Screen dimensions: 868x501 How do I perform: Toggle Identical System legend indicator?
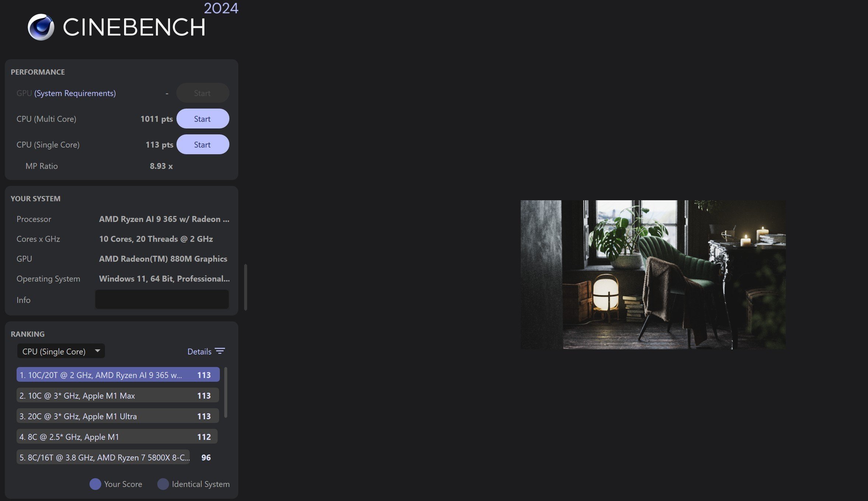coord(163,483)
